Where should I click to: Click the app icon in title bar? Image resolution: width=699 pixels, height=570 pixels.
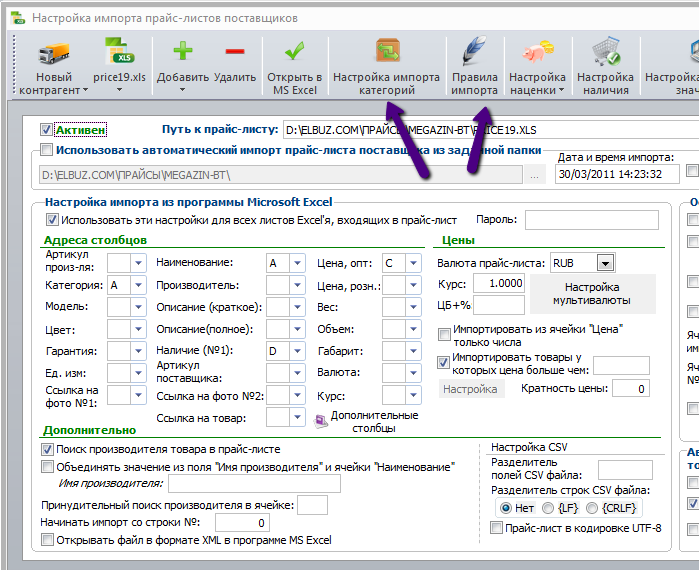click(x=18, y=18)
